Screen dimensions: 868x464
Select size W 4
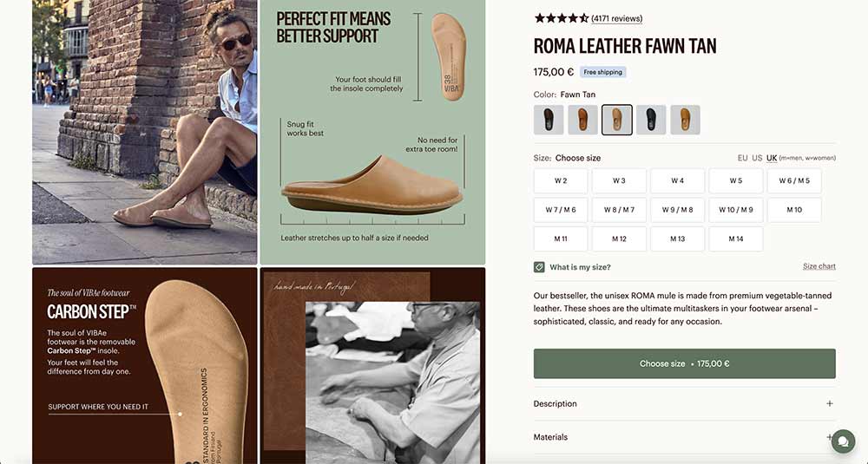pos(677,180)
